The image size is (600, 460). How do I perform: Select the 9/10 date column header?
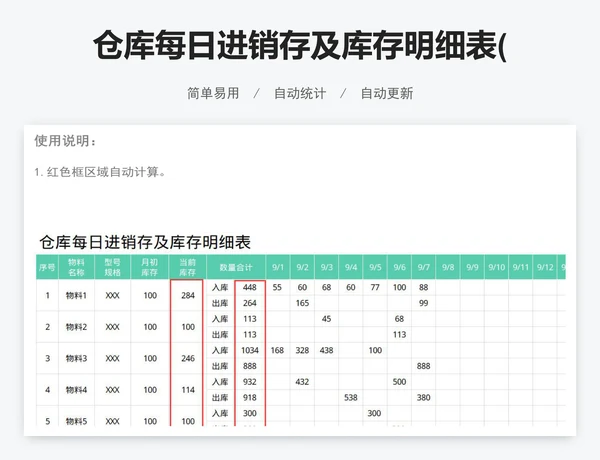click(x=497, y=267)
